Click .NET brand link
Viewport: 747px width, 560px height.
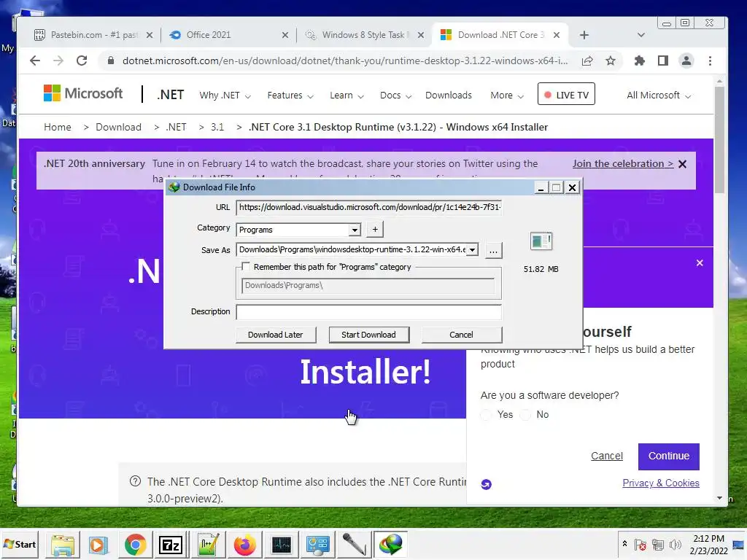tap(170, 95)
